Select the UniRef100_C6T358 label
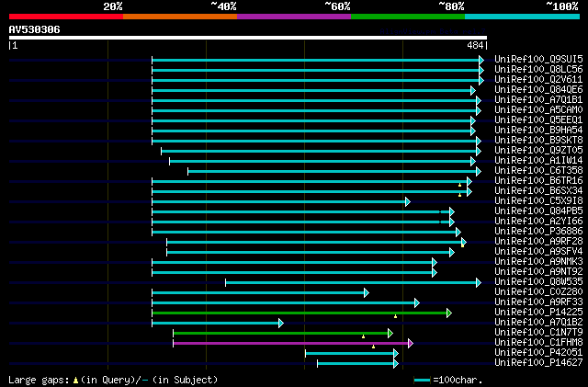 [538, 171]
